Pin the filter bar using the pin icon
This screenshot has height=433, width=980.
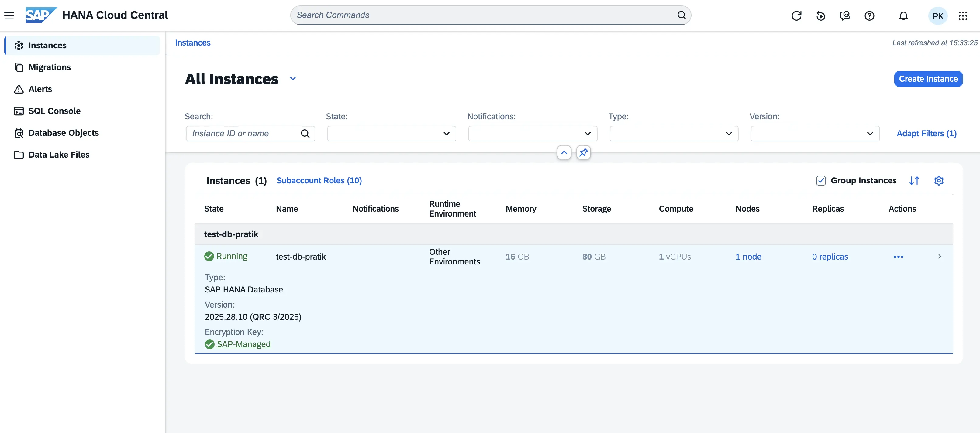pos(584,152)
